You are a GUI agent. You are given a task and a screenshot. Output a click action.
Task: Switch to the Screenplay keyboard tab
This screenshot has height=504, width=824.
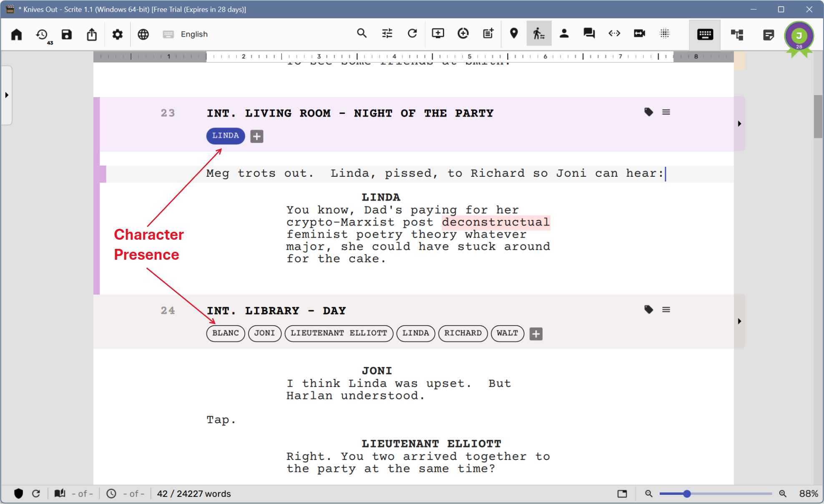[705, 35]
